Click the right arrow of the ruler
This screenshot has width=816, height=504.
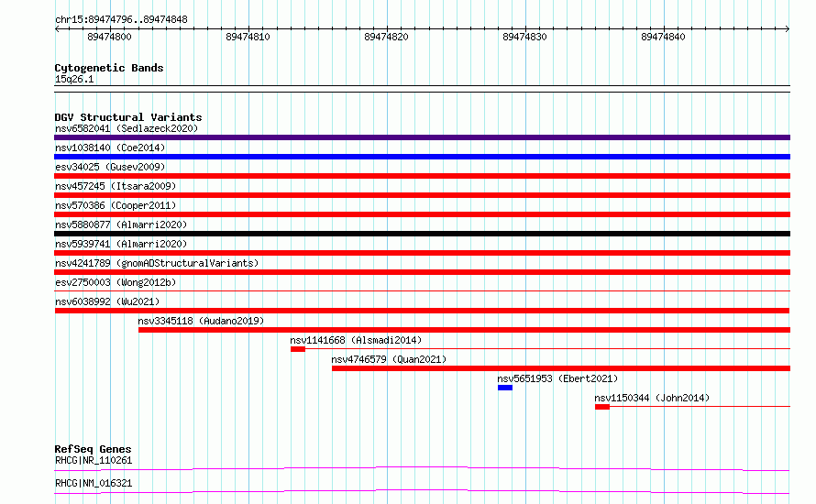[788, 28]
